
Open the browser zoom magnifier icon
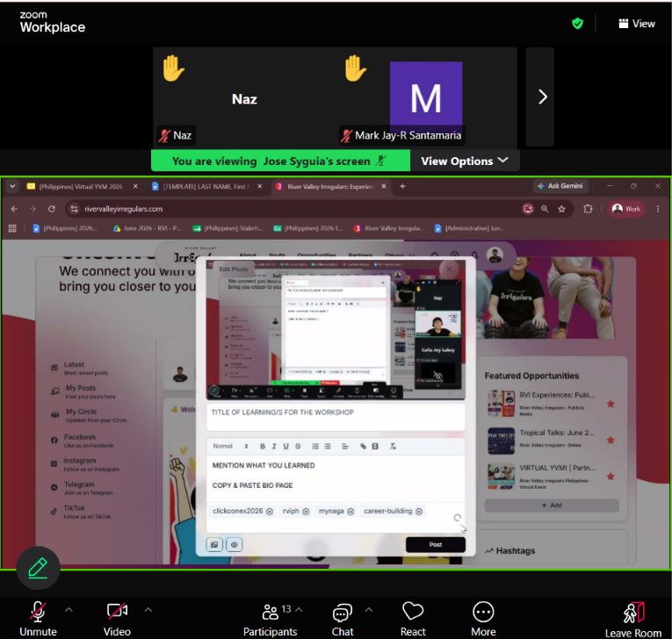pyautogui.click(x=545, y=209)
